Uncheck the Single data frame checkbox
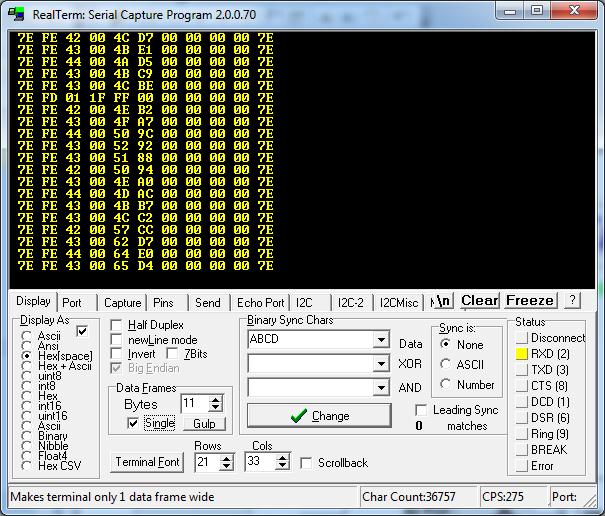 click(x=134, y=423)
